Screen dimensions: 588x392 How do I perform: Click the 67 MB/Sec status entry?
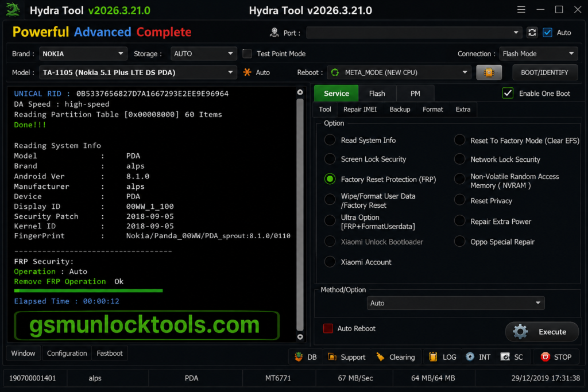click(x=355, y=378)
